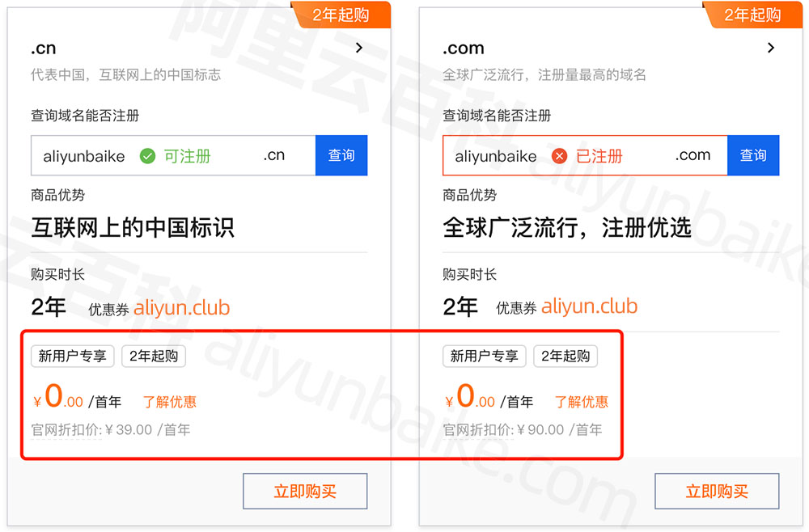The width and height of the screenshot is (809, 532).
Task: Click green 可注册 check icon
Action: click(147, 156)
